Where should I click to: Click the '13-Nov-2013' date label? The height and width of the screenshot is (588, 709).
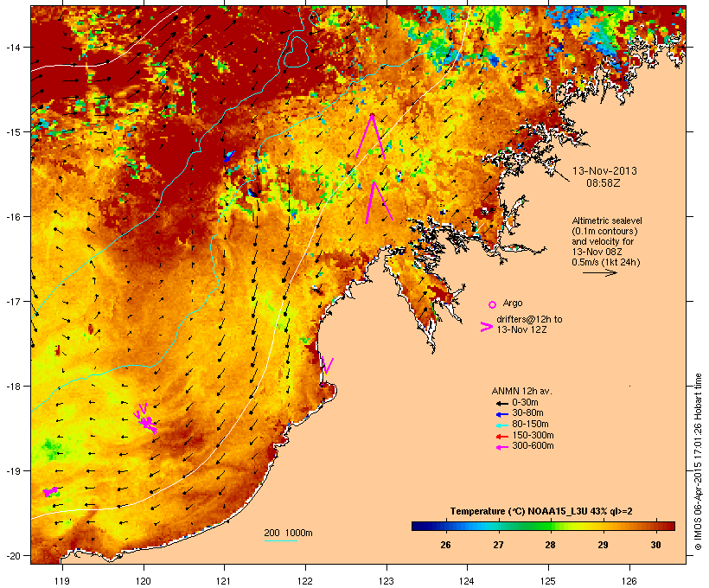604,171
